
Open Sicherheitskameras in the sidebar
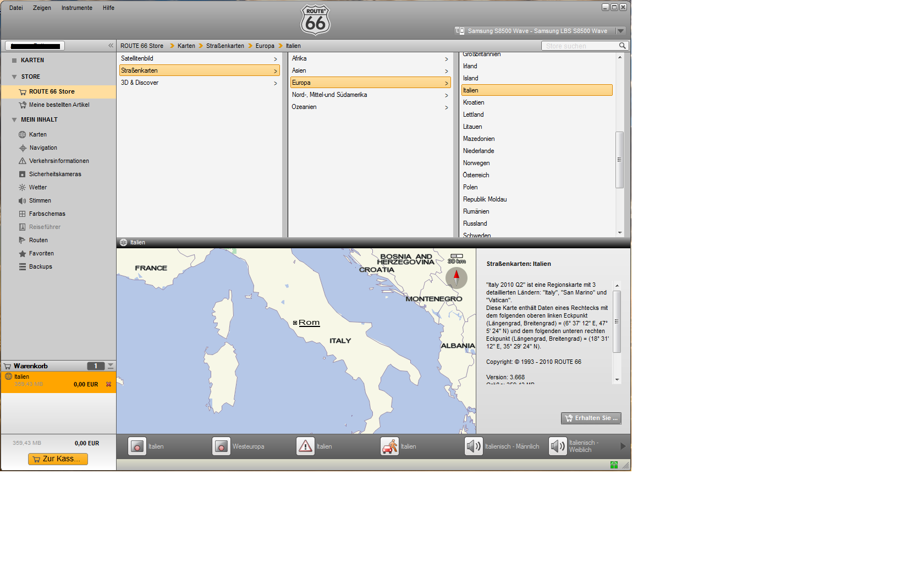55,174
